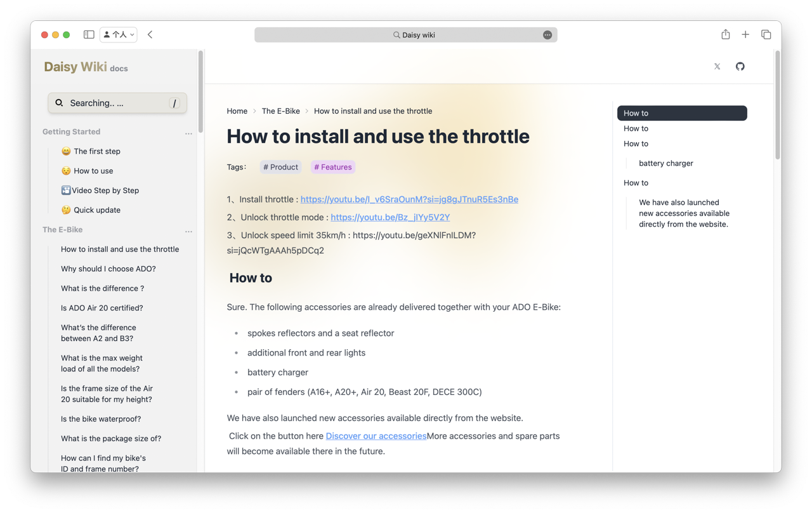Screen dimensions: 812x513
Task: Open the X (Twitter) link icon
Action: pyautogui.click(x=717, y=66)
